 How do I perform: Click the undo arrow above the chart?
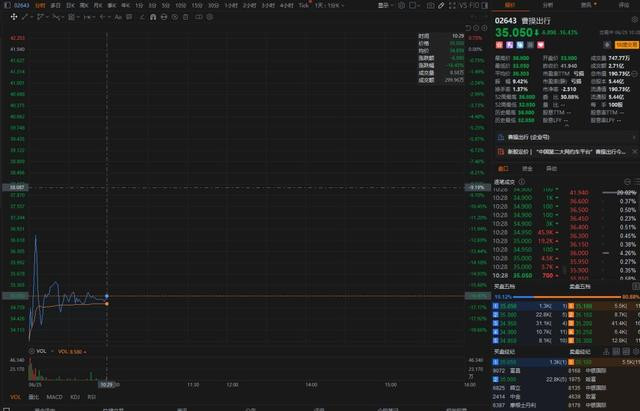(x=468, y=28)
